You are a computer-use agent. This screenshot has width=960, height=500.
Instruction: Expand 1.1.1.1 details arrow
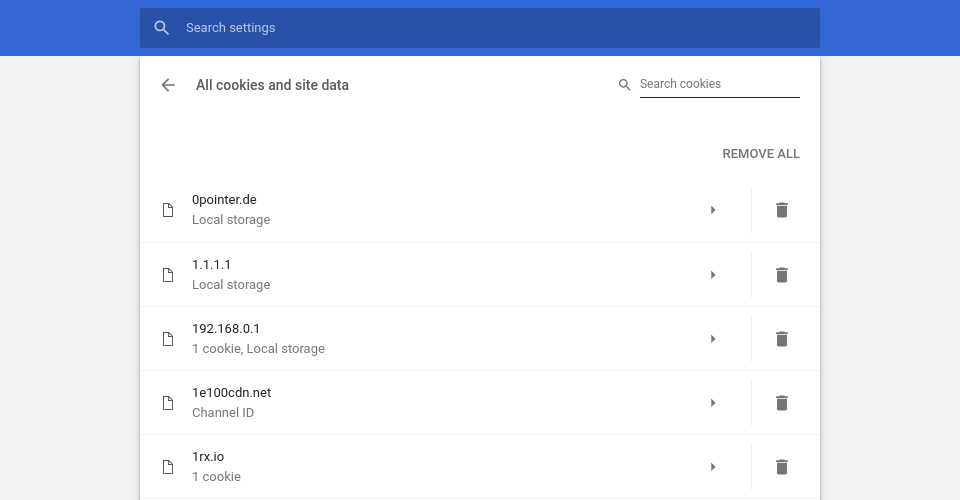(x=713, y=275)
